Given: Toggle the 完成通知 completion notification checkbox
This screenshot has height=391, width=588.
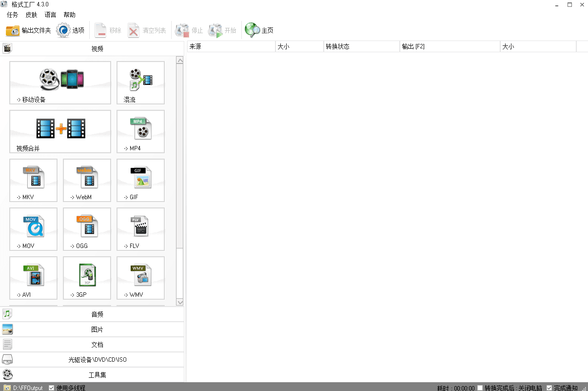Looking at the screenshot, I should coord(549,388).
